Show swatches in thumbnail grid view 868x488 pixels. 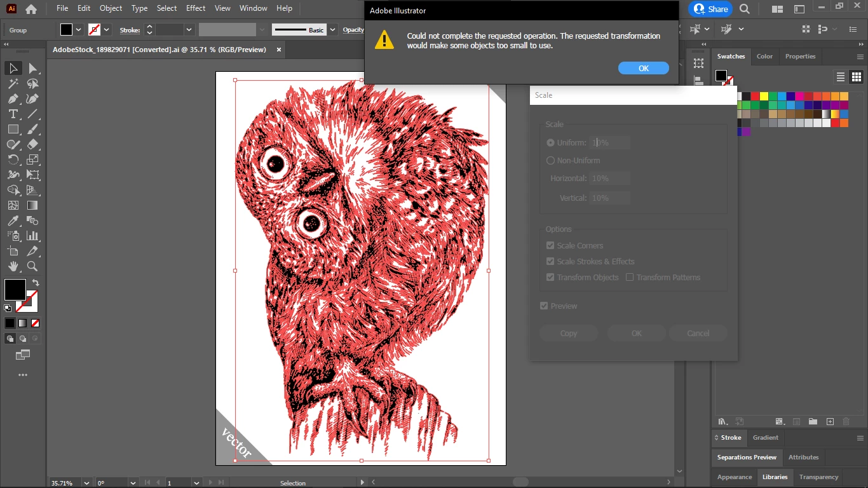pyautogui.click(x=856, y=77)
